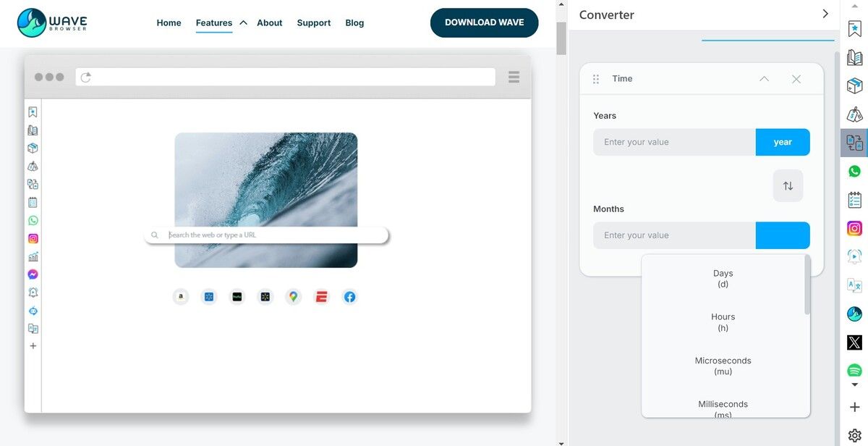Open Instagram in the right sidebar
The height and width of the screenshot is (446, 868).
854,229
